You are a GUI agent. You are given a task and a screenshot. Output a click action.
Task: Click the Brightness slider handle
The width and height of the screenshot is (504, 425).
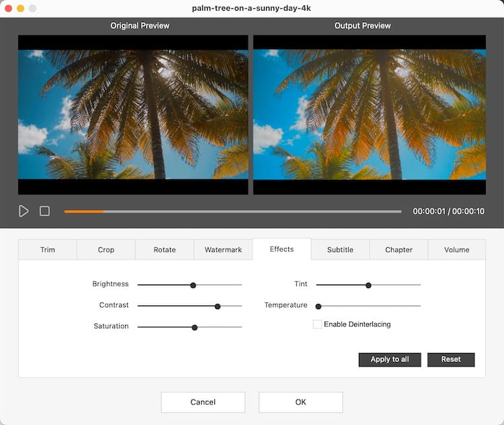[193, 285]
